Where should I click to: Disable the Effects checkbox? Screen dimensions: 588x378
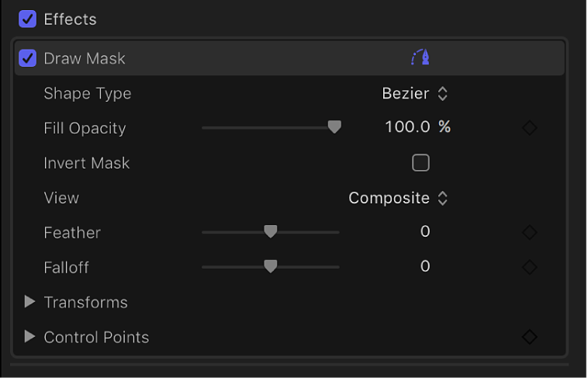point(27,19)
